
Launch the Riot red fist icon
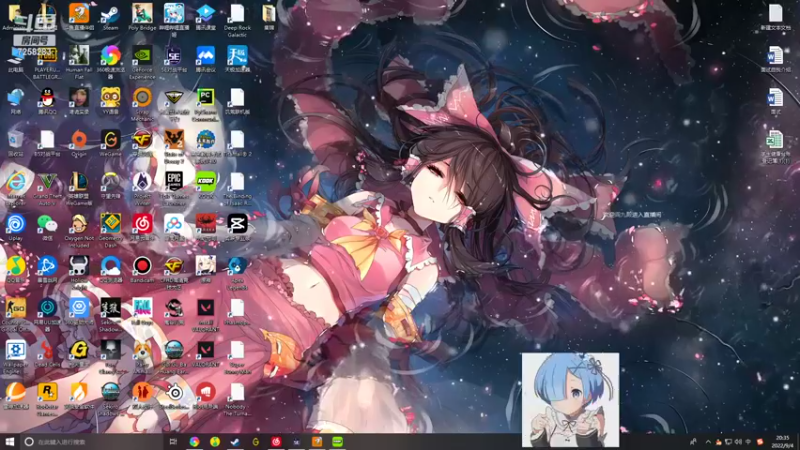205,396
